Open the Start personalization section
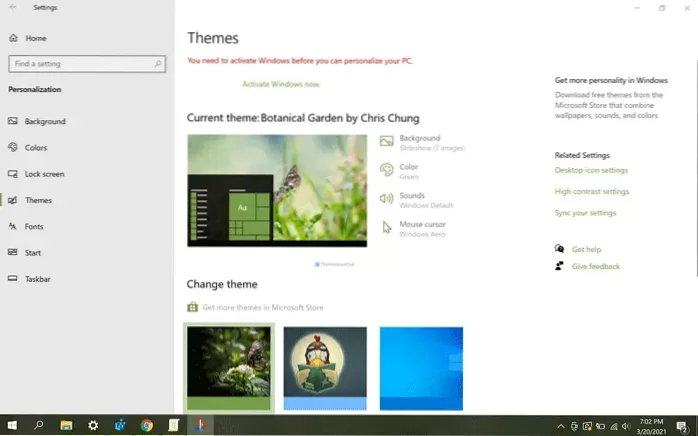Image resolution: width=698 pixels, height=436 pixels. tap(33, 253)
